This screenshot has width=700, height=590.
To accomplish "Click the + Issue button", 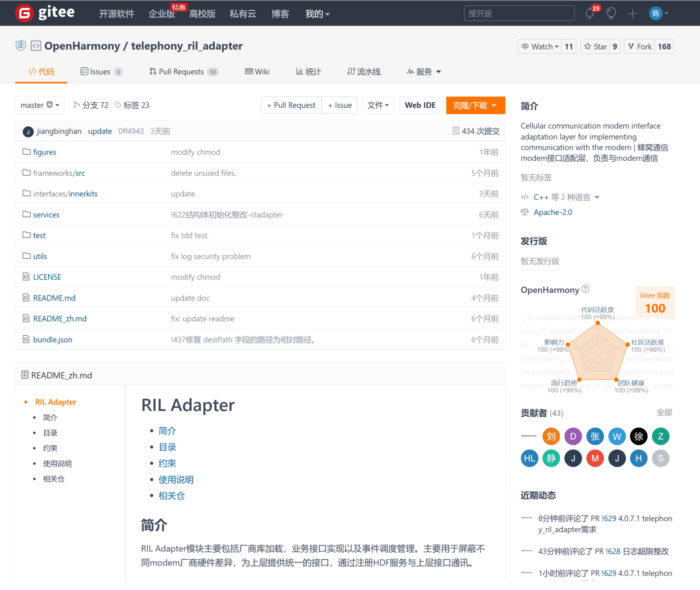I will click(x=340, y=105).
